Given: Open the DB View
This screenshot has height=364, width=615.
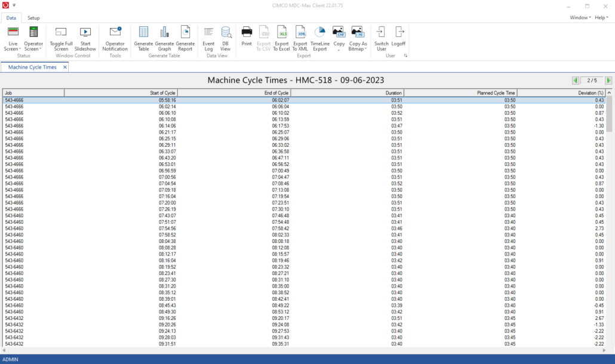Looking at the screenshot, I should (226, 39).
